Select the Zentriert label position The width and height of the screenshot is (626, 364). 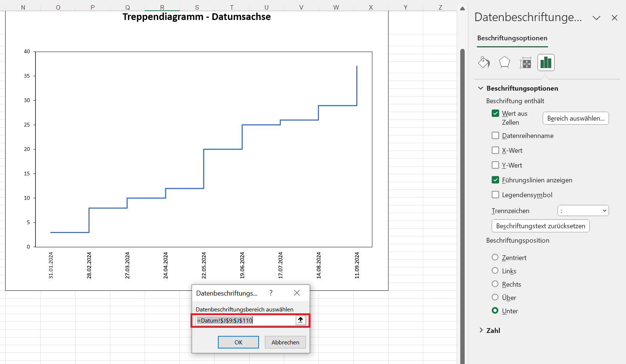(495, 257)
